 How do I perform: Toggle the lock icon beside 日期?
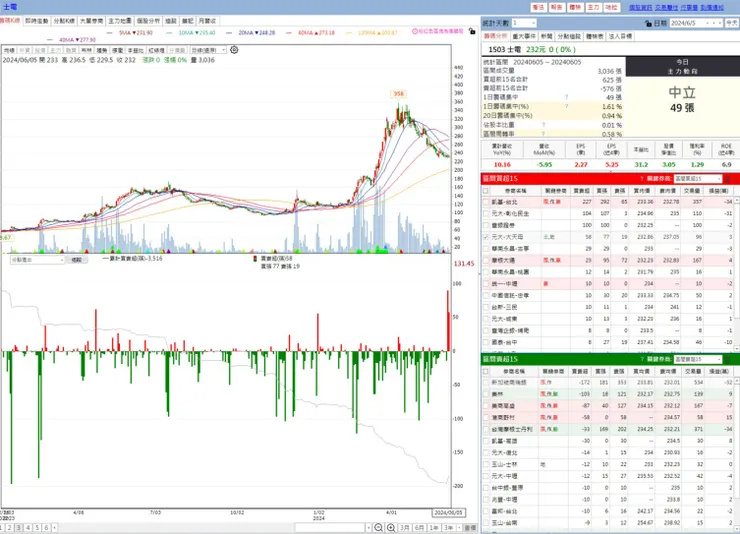point(648,23)
